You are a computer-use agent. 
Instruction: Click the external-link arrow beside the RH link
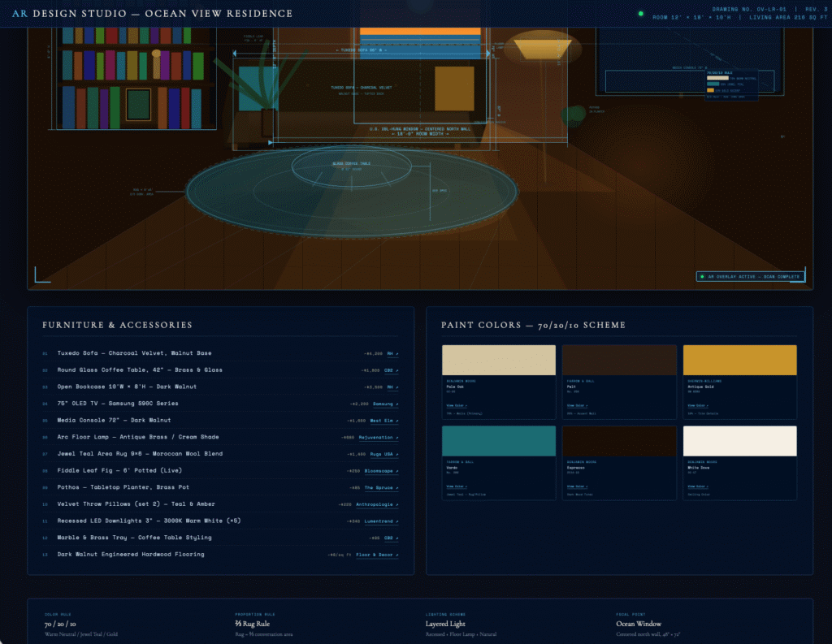click(396, 354)
